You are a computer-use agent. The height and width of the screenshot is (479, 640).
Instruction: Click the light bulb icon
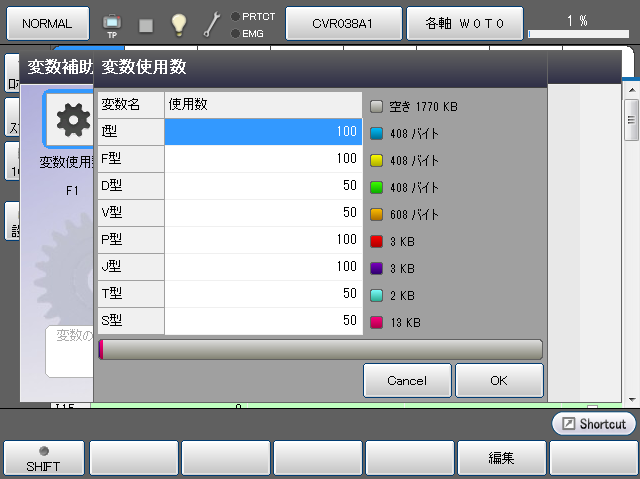178,23
